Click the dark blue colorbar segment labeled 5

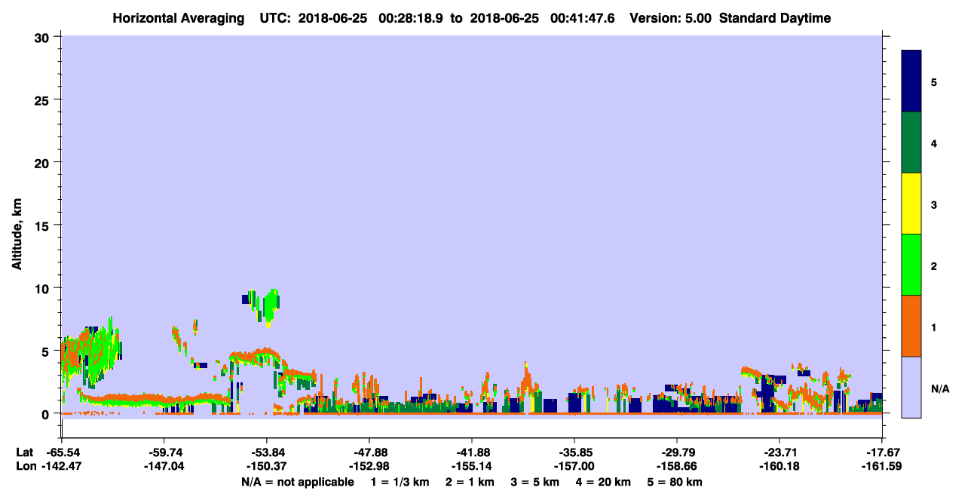[911, 81]
